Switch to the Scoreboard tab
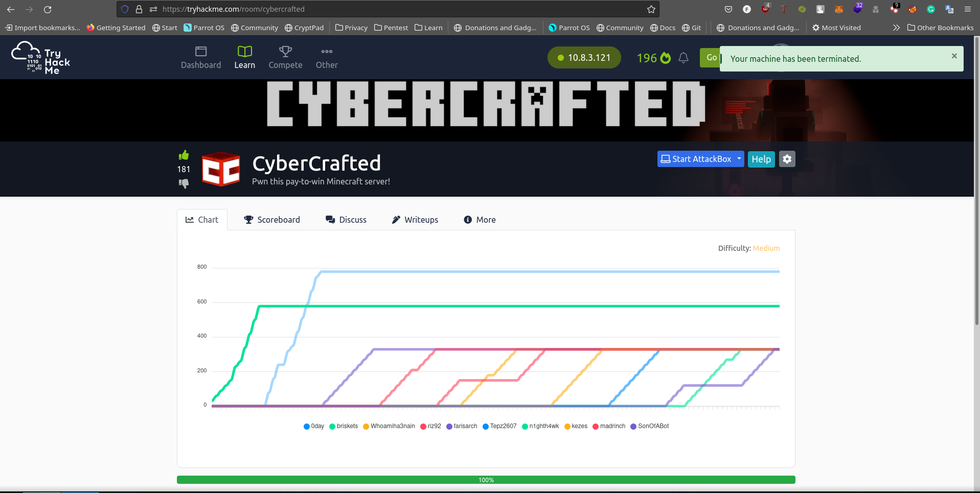 (272, 220)
